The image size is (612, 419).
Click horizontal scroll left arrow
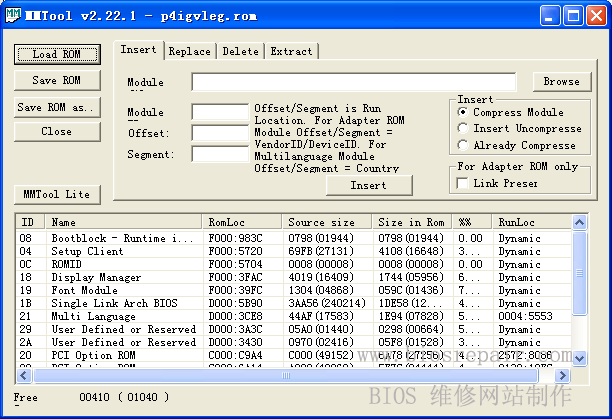(24, 375)
